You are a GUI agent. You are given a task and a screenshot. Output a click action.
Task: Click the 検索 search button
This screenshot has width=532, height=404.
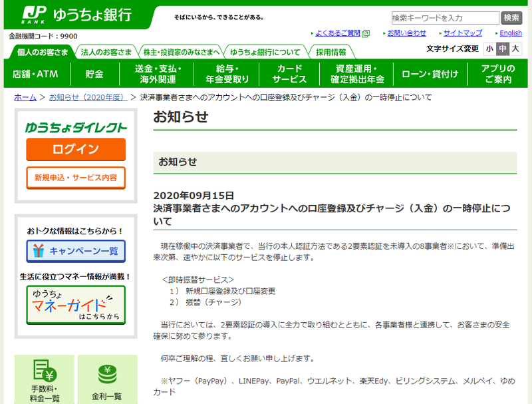(x=511, y=18)
